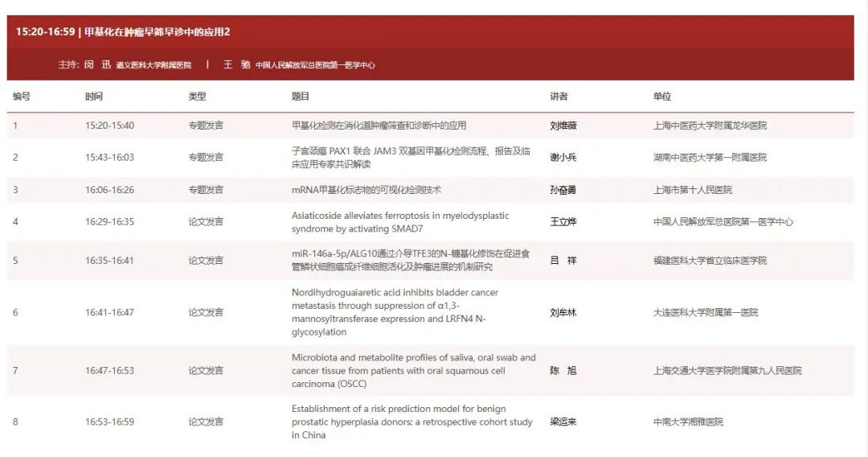Click the 单位 column header

click(662, 97)
